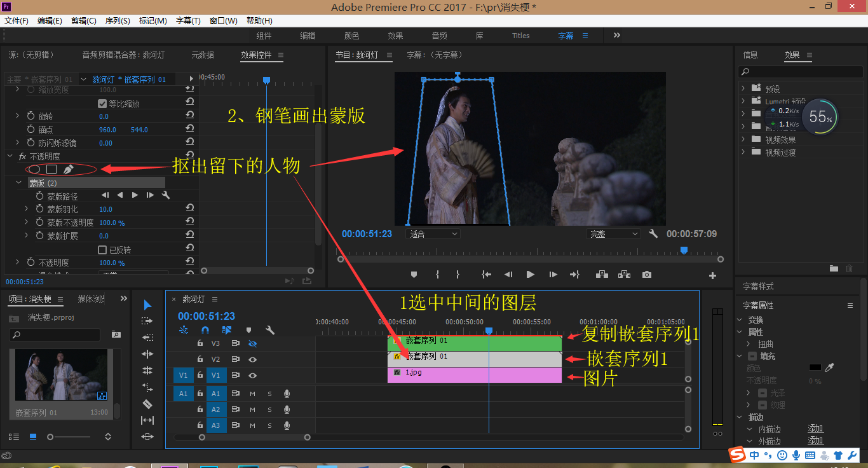Toggle V2 track output eye

pyautogui.click(x=252, y=359)
